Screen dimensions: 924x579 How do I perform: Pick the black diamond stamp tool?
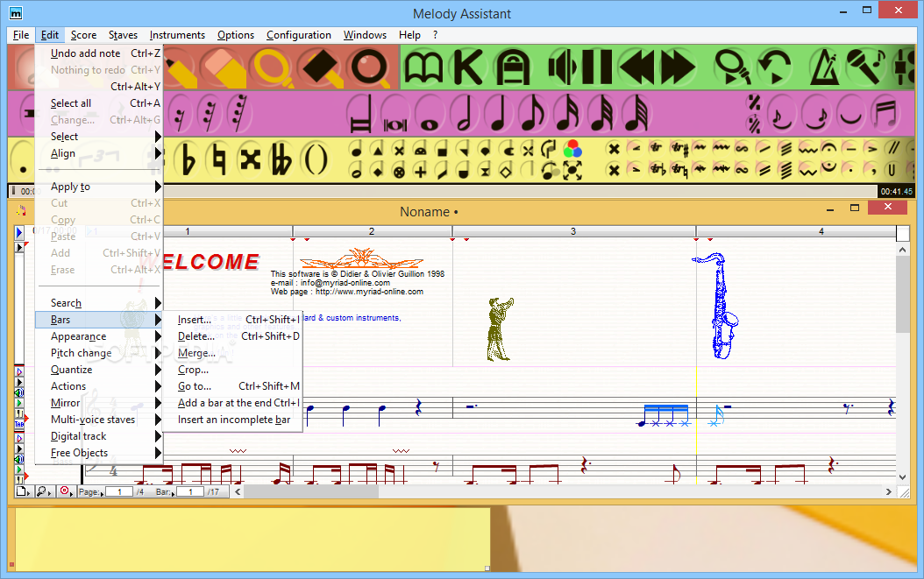pyautogui.click(x=321, y=67)
